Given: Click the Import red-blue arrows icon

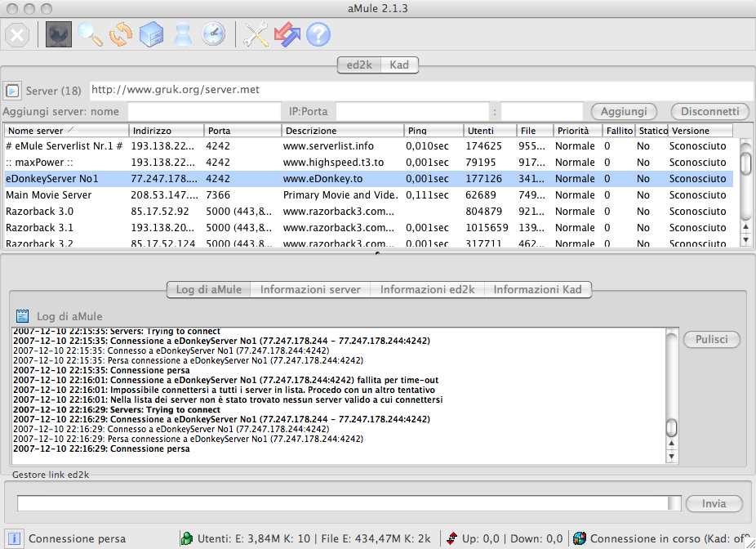Looking at the screenshot, I should coord(287,35).
